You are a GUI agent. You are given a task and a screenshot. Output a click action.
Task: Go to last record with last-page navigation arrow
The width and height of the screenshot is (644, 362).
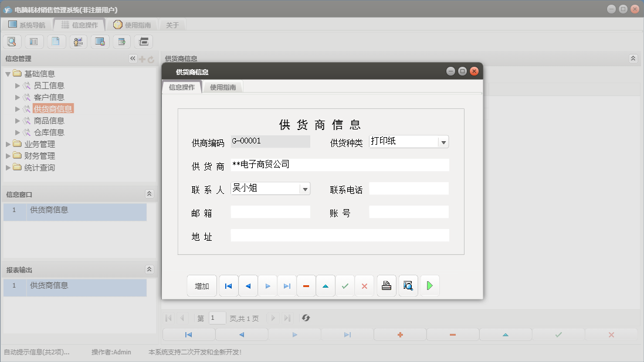288,286
